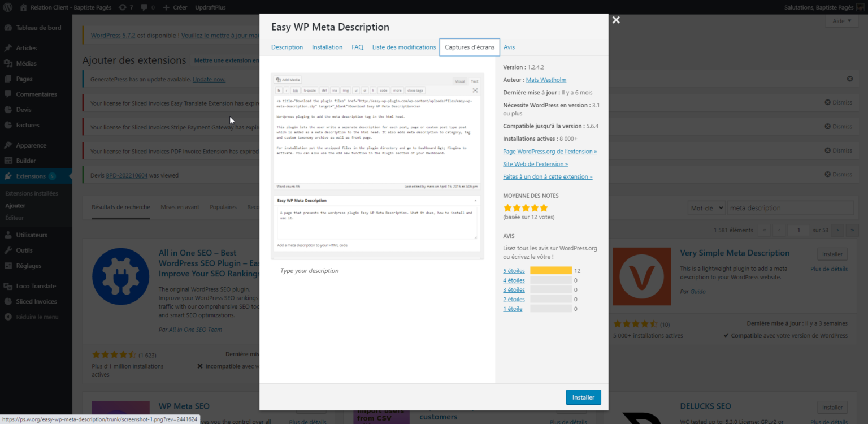Screen dimensions: 868x424
Task: Dismiss the GeneratePress update notice
Action: point(850,79)
